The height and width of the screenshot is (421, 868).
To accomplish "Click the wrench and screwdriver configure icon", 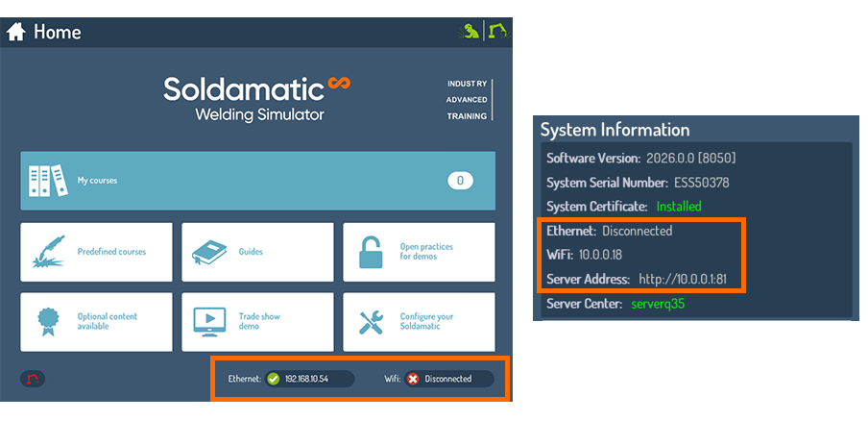I will pyautogui.click(x=372, y=321).
